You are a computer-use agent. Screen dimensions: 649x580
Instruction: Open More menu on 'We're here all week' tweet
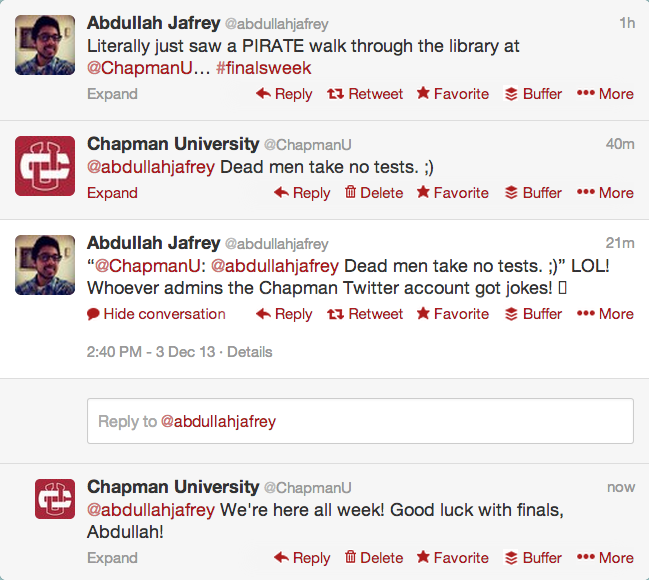pyautogui.click(x=605, y=558)
